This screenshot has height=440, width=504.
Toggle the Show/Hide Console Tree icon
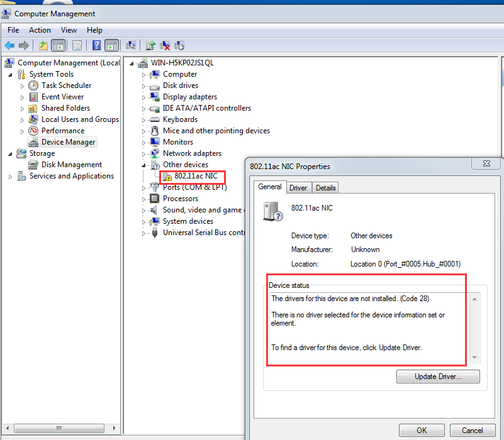point(59,46)
